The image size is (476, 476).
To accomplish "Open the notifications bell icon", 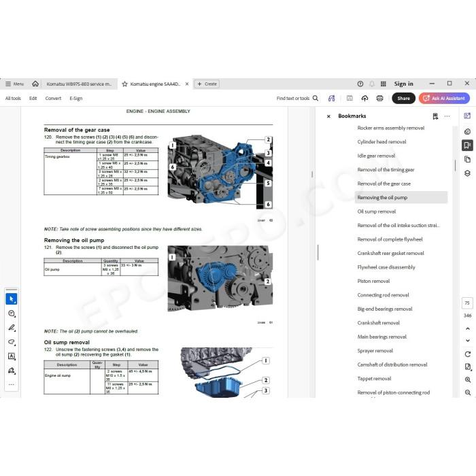I will [x=372, y=84].
